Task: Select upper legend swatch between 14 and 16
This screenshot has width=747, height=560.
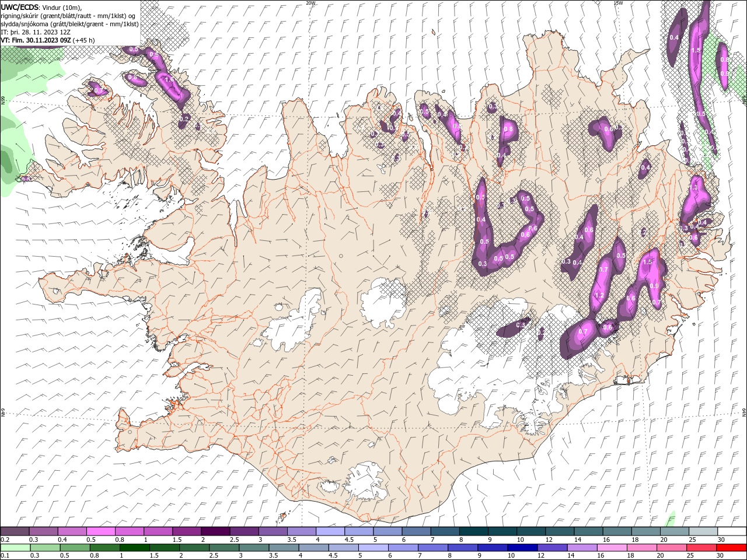Action: [588, 531]
